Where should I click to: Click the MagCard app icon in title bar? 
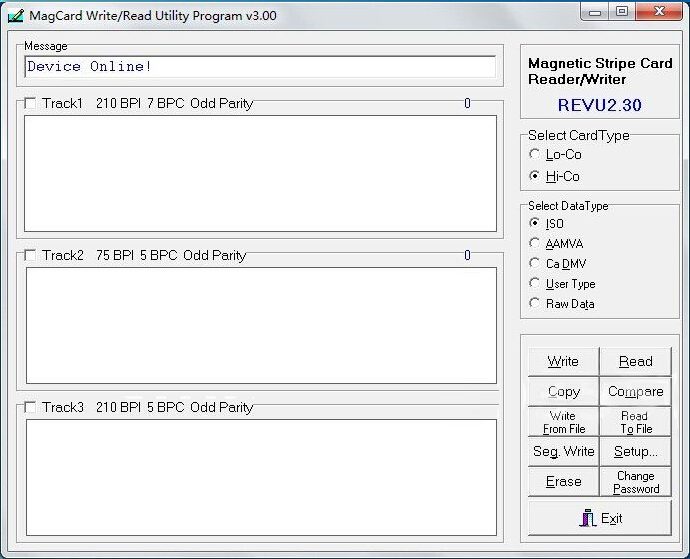16,16
